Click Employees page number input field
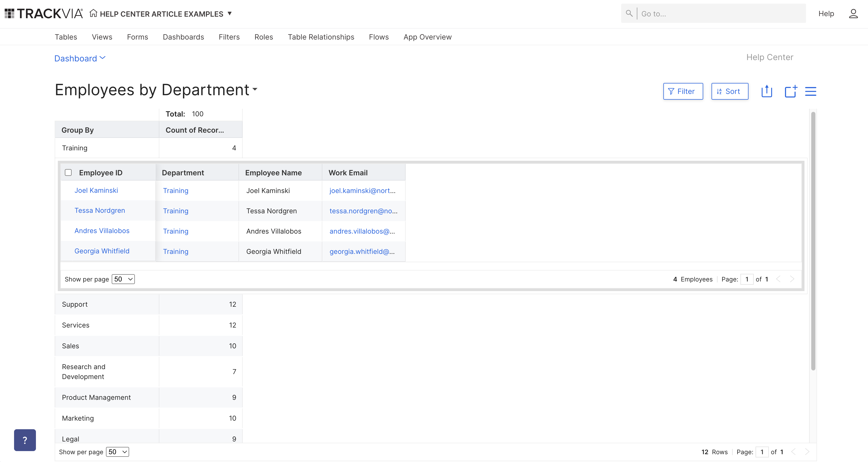The height and width of the screenshot is (462, 868). [x=747, y=279]
